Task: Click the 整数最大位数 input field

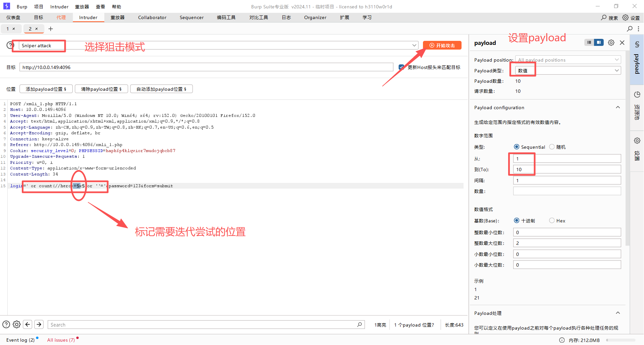Action: (x=567, y=243)
